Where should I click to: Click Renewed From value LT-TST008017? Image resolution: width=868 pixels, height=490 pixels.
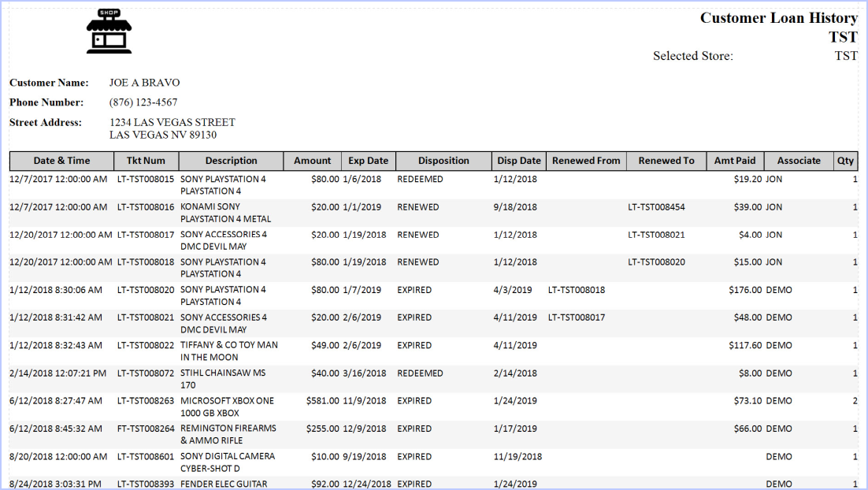click(577, 317)
